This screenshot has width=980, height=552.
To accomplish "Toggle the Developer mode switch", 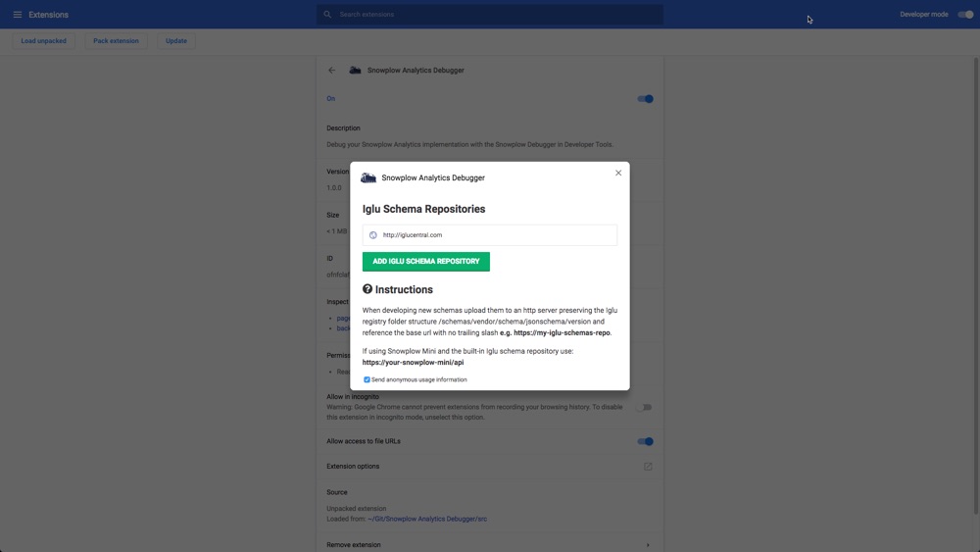I will 965,15.
